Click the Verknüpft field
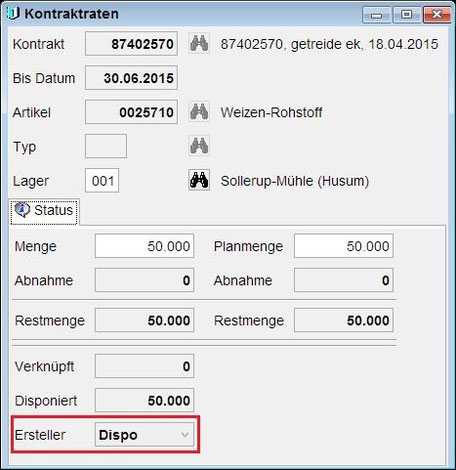456x470 pixels. pos(144,366)
